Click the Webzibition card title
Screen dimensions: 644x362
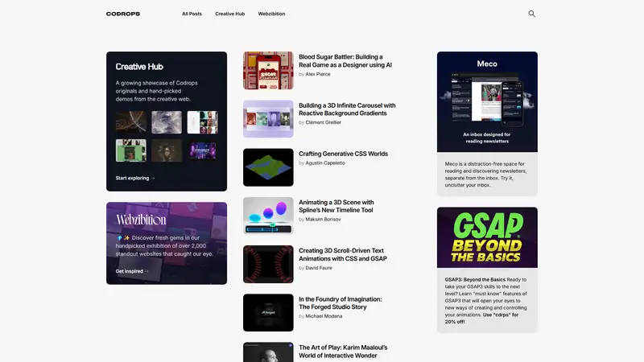[x=141, y=220]
